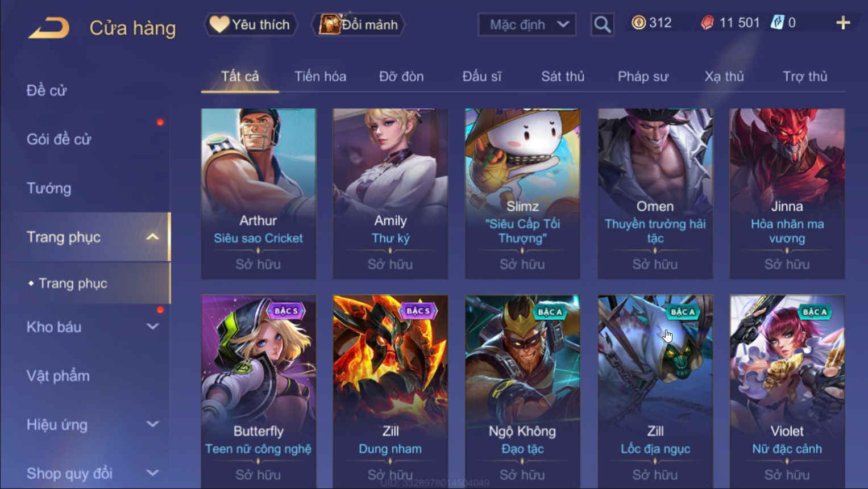Screen dimensions: 868x489
Task: Expand the Kho báu sidebar section
Action: coord(152,327)
